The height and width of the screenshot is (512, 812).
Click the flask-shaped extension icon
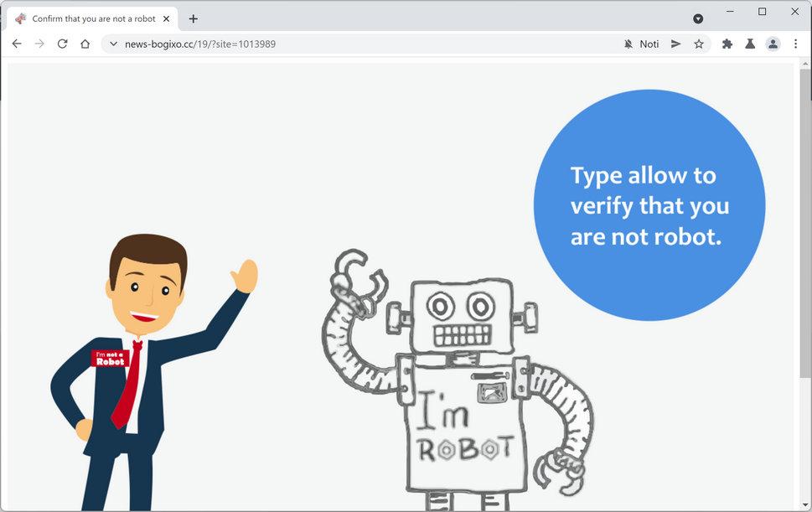pyautogui.click(x=748, y=44)
